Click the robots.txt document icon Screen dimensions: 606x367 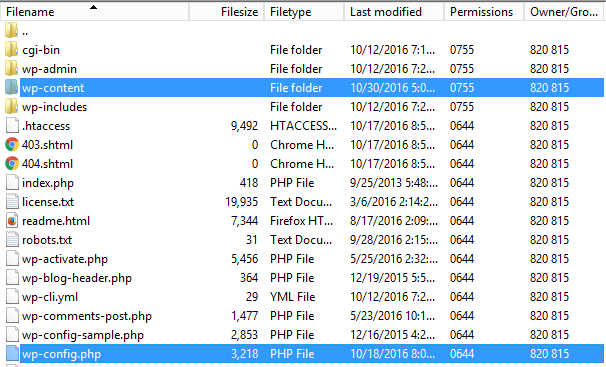point(12,240)
